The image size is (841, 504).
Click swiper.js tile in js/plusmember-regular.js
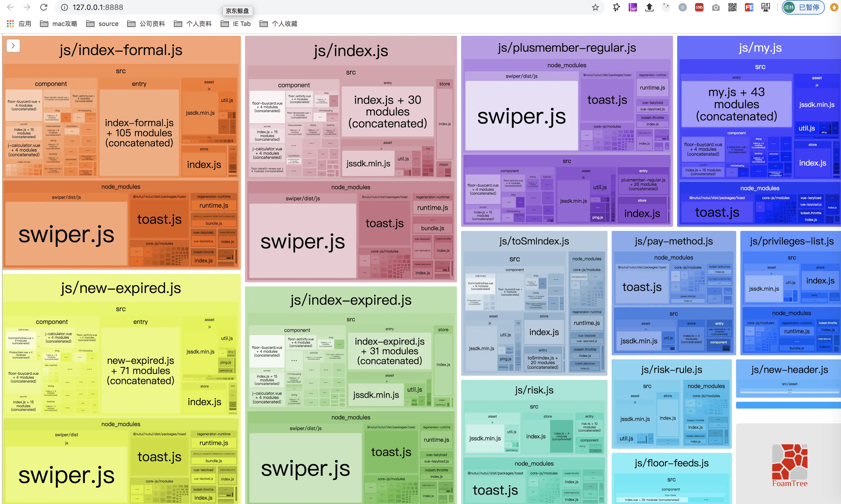(x=521, y=116)
